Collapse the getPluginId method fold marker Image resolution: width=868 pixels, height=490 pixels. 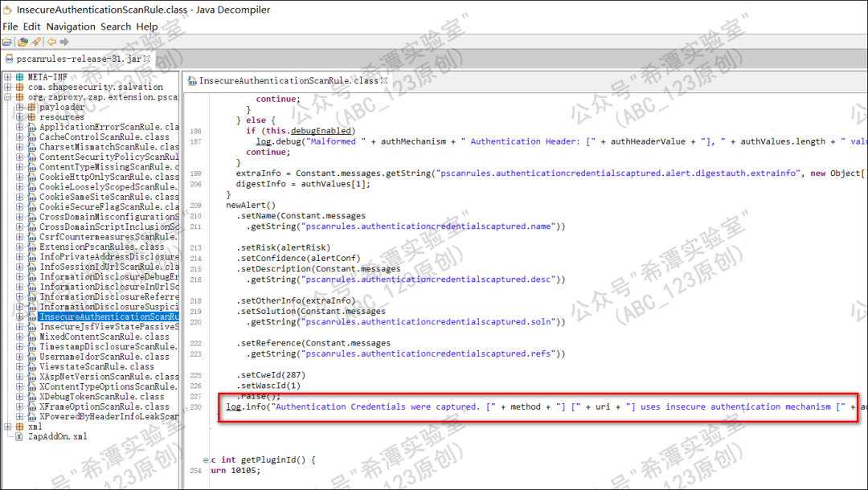206,460
